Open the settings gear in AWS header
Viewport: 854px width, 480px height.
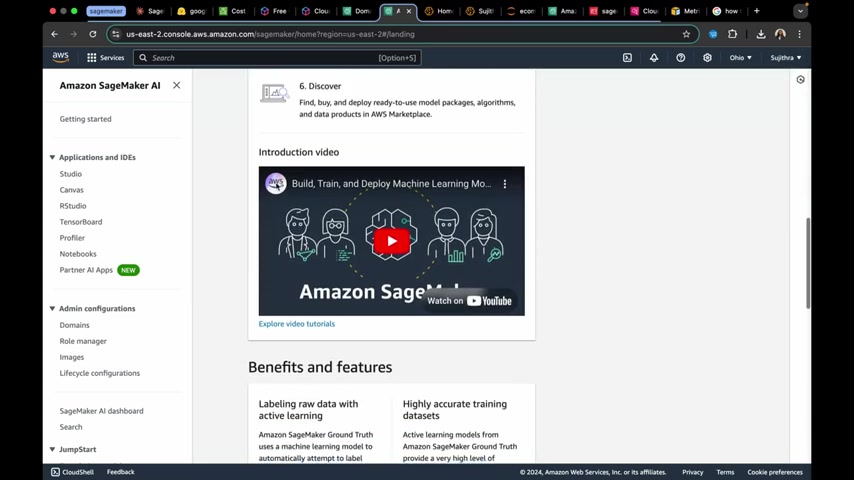707,57
